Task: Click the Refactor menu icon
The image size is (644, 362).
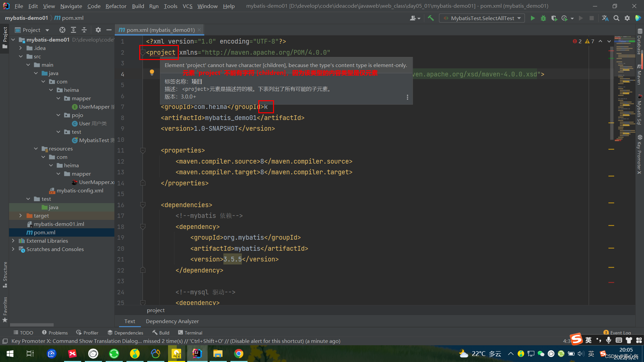Action: (116, 6)
